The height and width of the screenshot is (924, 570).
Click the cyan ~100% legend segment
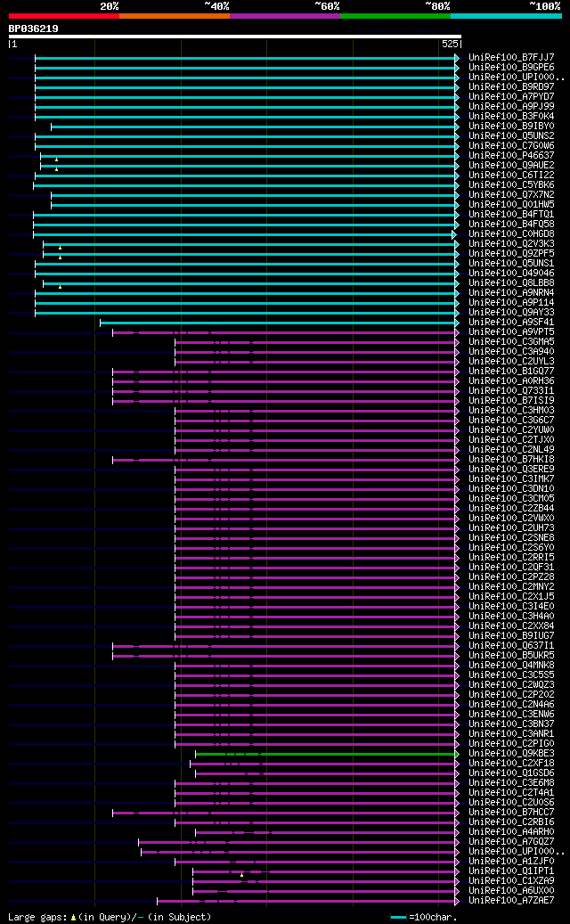[x=507, y=16]
